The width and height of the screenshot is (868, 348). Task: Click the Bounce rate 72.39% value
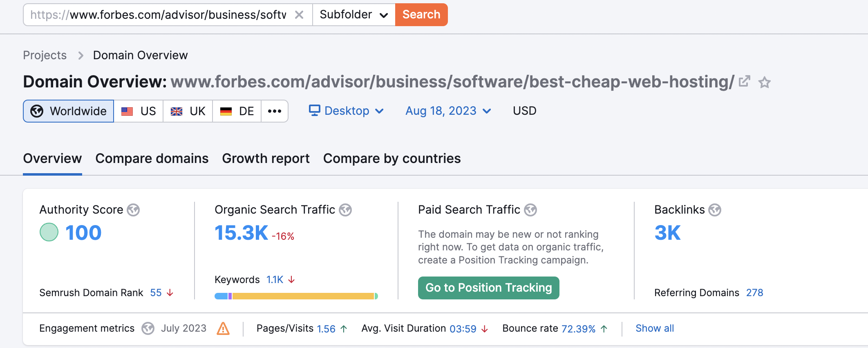(578, 329)
